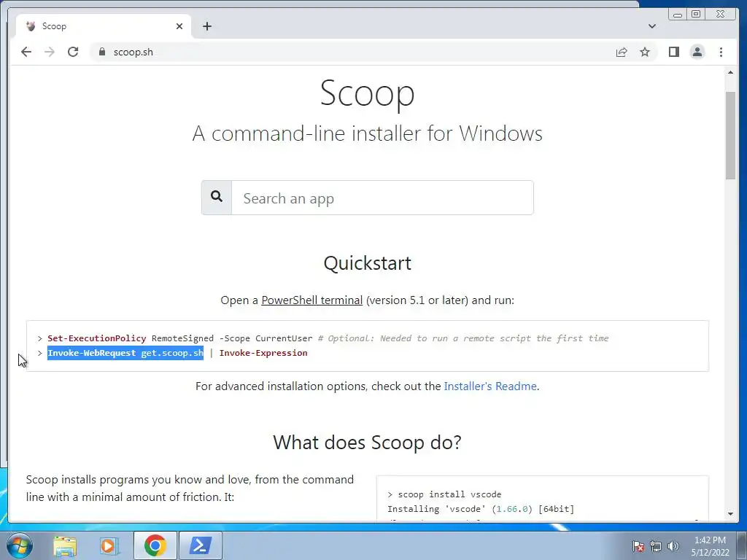Close the Chrome window
Image resolution: width=747 pixels, height=560 pixels.
pos(721,15)
